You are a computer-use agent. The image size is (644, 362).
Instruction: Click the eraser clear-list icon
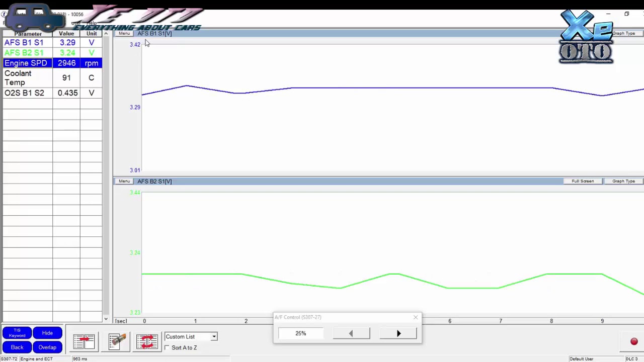coord(117,341)
